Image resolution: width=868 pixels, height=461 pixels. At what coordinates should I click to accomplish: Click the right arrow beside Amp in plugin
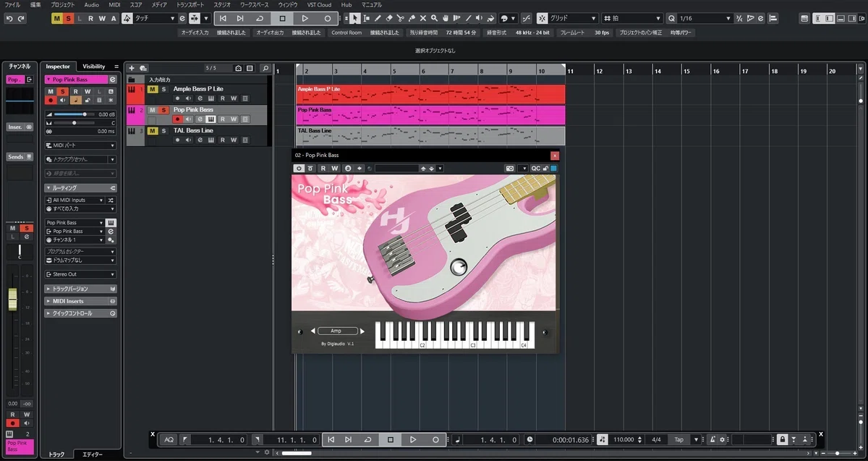[x=362, y=331]
